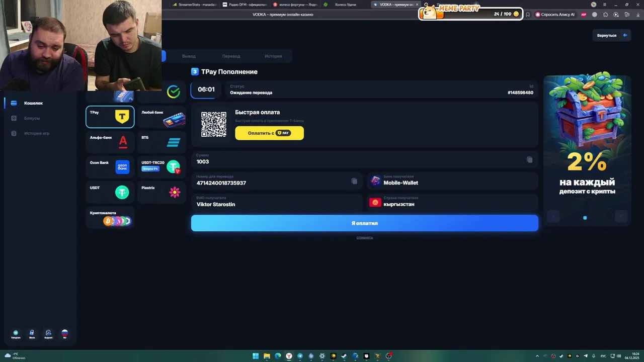The height and width of the screenshot is (362, 644).
Task: Open Support chat icon
Action: 48,334
